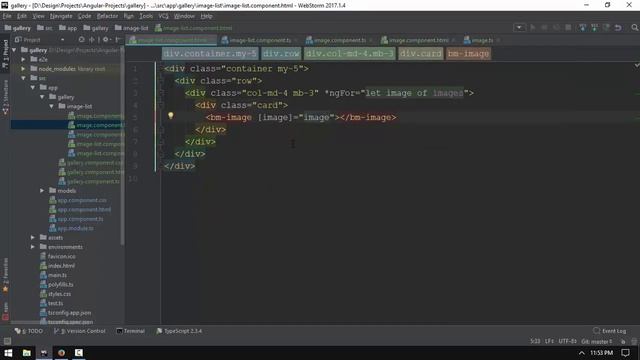
Task: Toggle the Structure tool window stripe
Action: coord(5,97)
